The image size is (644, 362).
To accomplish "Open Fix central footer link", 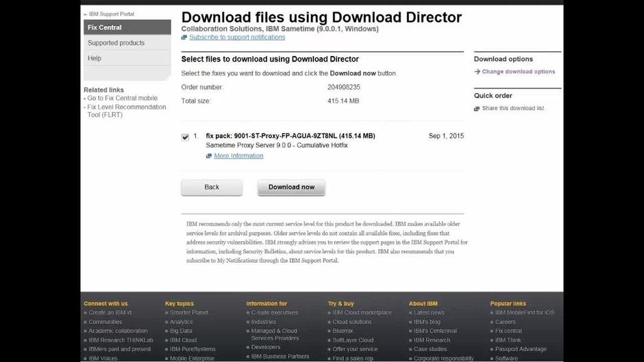I will [x=508, y=331].
